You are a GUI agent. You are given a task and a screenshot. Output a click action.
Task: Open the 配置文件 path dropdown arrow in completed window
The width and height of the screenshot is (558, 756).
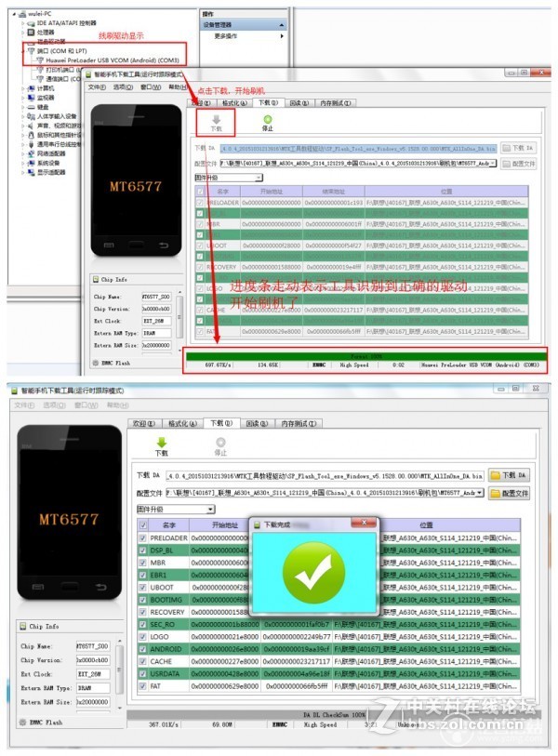tap(479, 493)
